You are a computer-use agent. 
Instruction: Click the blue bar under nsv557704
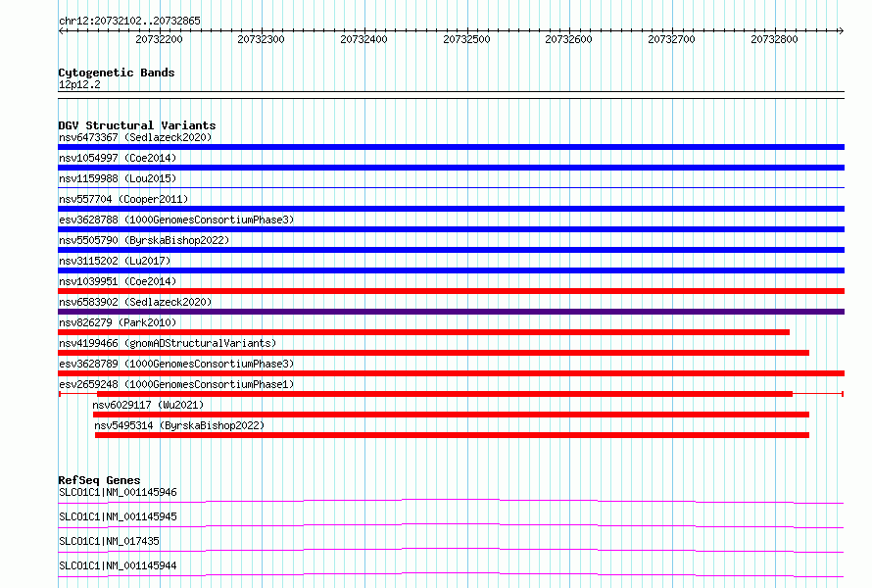click(x=451, y=209)
